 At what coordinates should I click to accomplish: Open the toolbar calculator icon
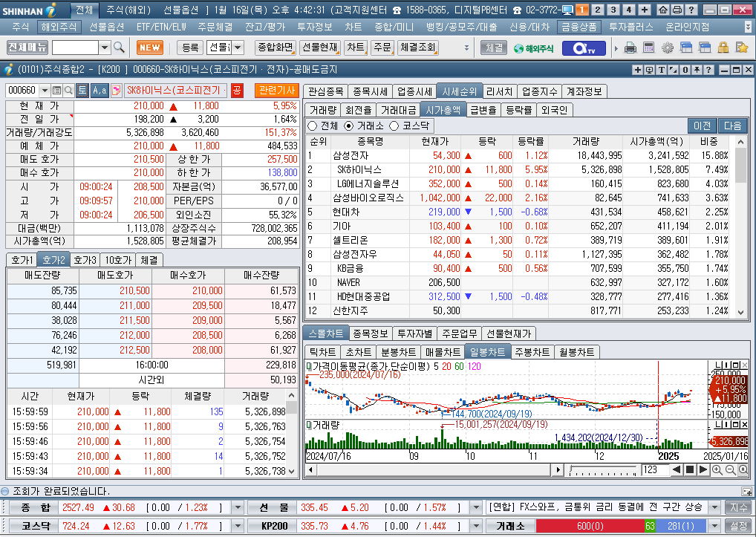tap(649, 48)
